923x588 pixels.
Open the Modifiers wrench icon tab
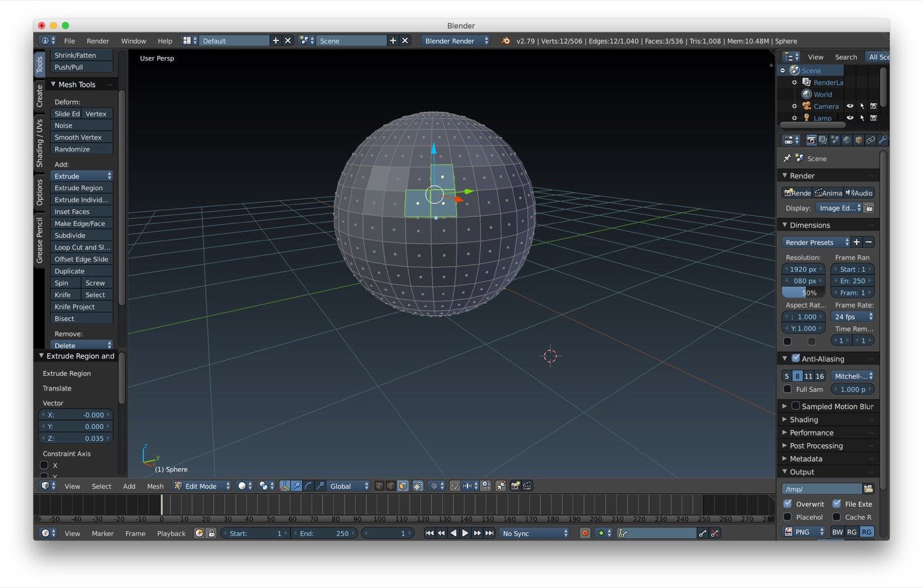point(882,140)
